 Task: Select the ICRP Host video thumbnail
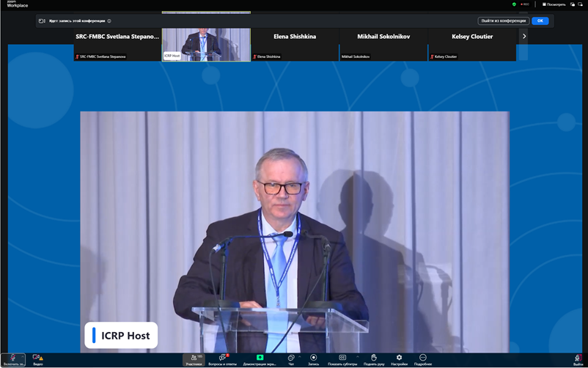206,44
